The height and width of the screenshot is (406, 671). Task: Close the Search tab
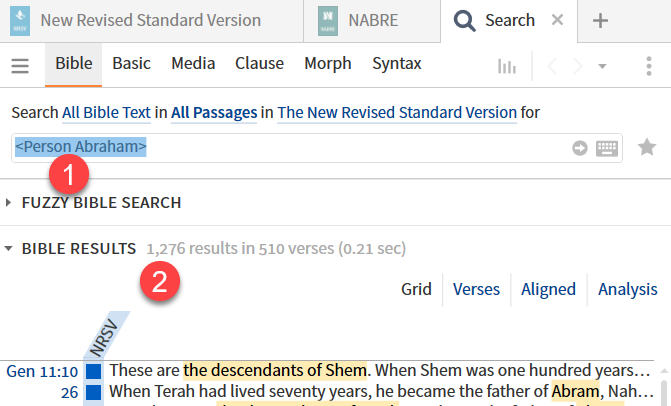(x=557, y=20)
